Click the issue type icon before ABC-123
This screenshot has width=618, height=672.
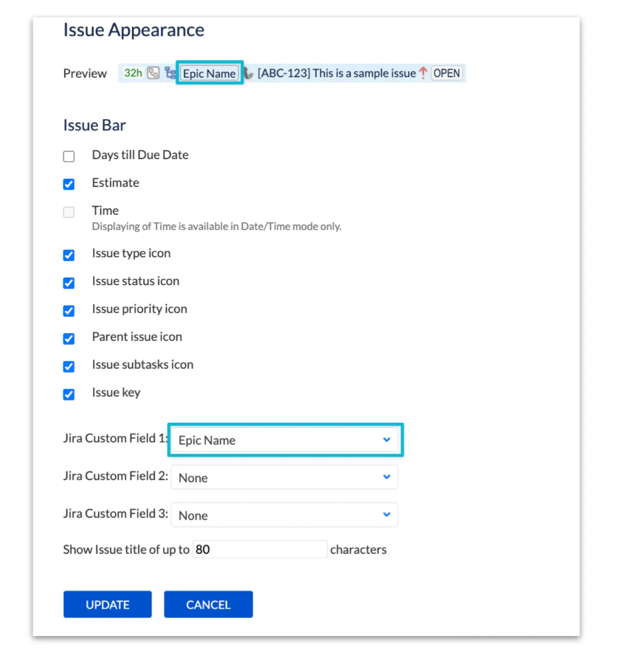(249, 73)
